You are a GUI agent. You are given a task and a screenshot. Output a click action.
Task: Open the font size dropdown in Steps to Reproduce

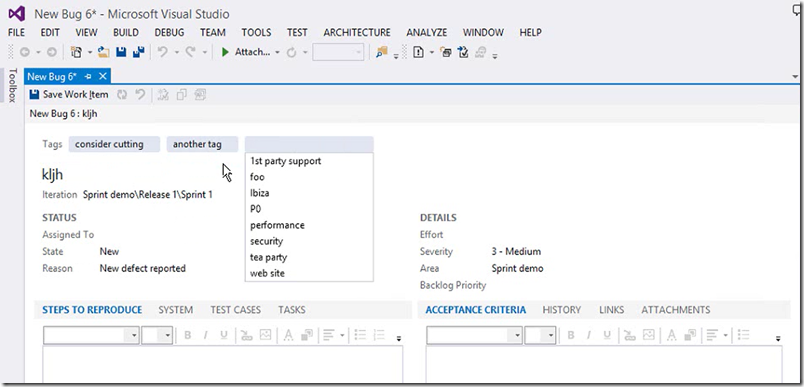pos(167,336)
